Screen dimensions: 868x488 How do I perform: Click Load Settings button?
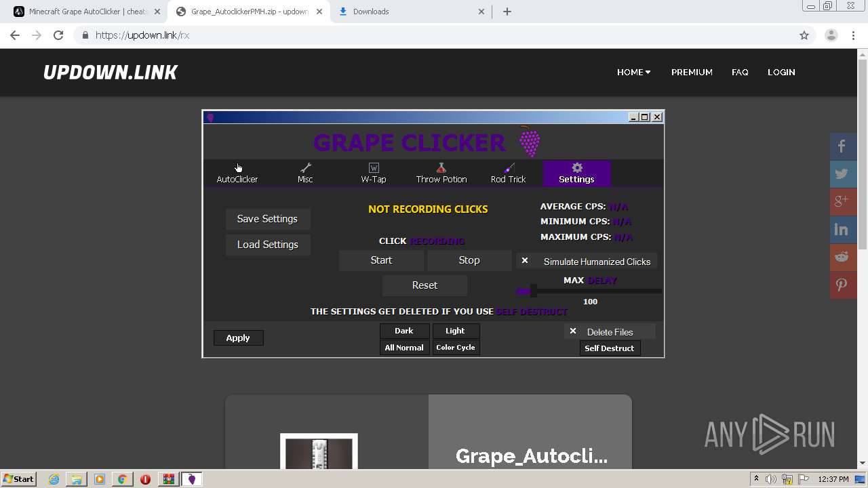pyautogui.click(x=268, y=245)
